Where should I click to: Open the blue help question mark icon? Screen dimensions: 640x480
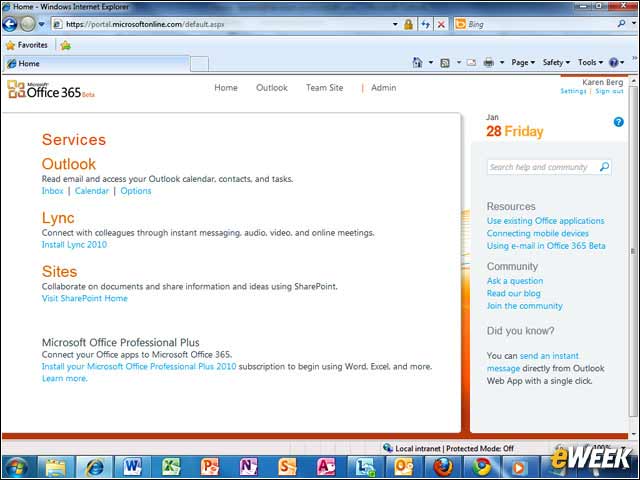618,122
